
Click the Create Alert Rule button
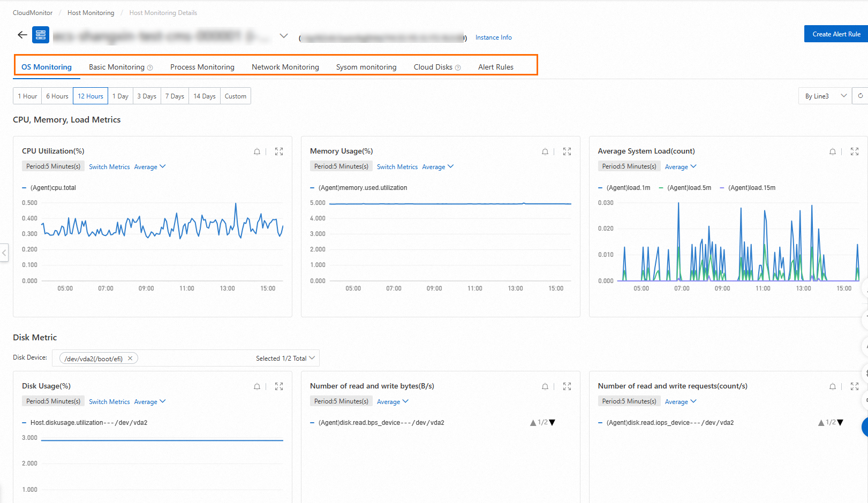pos(836,33)
